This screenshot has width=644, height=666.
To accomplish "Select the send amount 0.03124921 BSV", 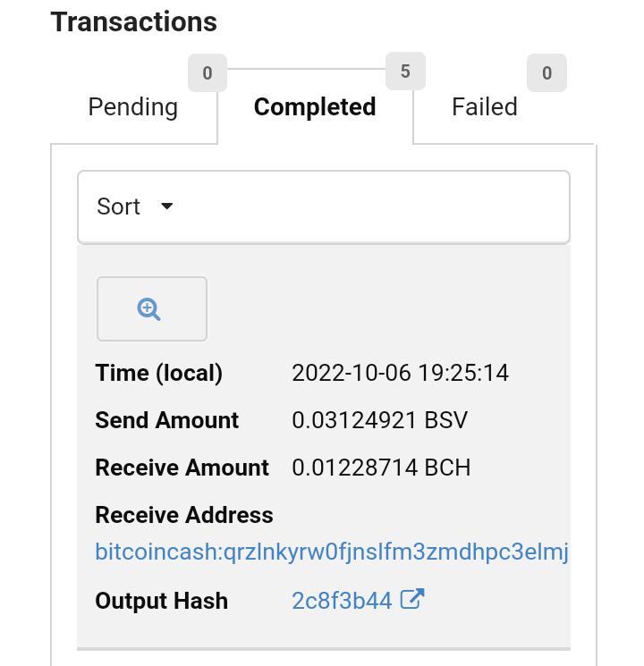I will click(x=379, y=420).
